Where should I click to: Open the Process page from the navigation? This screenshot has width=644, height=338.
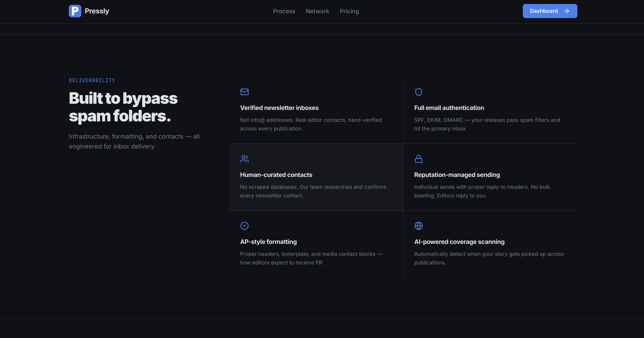tap(284, 11)
